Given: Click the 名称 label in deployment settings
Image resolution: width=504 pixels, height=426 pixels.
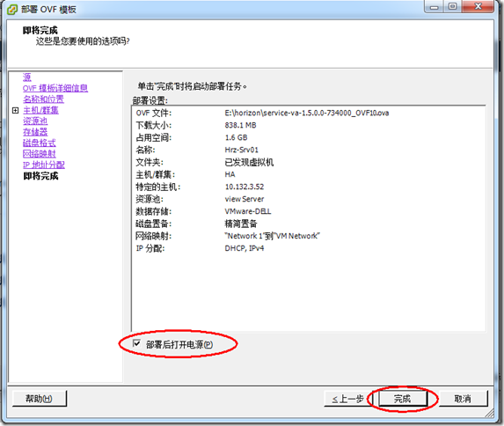Looking at the screenshot, I should coord(145,150).
